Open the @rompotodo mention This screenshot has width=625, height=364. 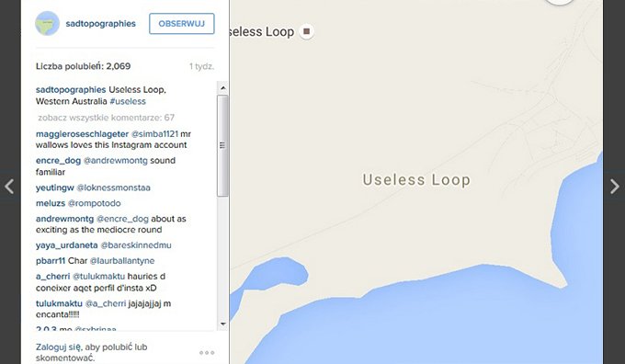pyautogui.click(x=94, y=203)
